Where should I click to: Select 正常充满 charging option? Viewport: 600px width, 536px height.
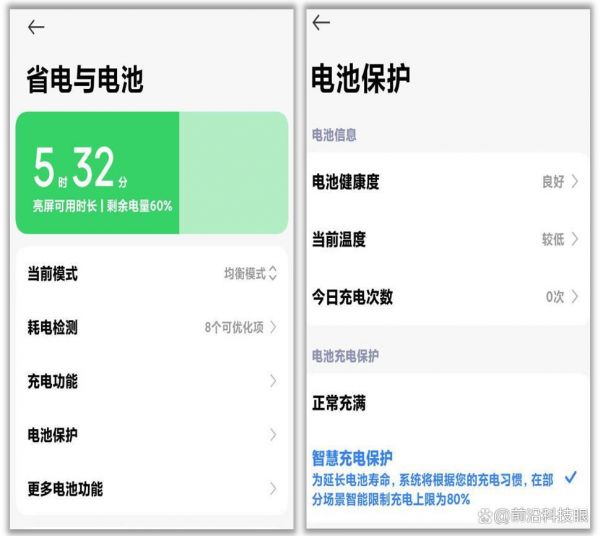pyautogui.click(x=340, y=404)
